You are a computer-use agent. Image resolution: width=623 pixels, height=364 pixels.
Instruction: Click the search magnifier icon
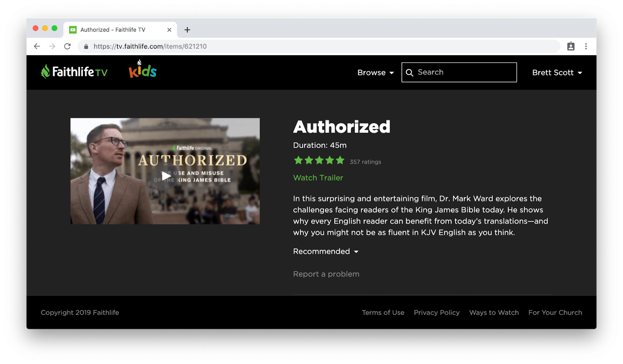coord(409,73)
